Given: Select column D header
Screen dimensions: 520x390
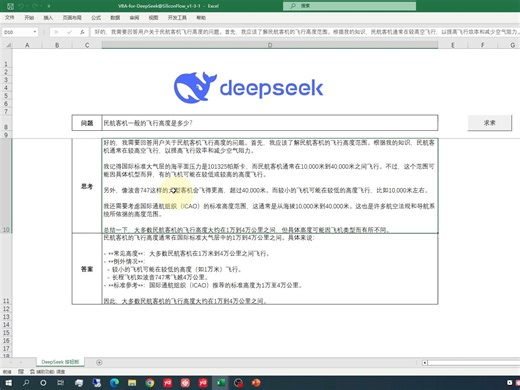Looking at the screenshot, I should (270, 45).
